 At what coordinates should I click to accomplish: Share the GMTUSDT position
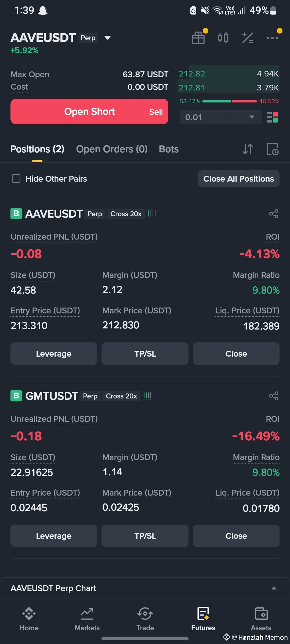[x=274, y=396]
